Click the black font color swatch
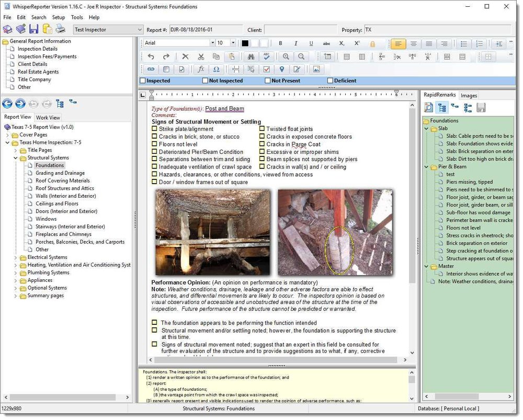523x420 pixels. 245,43
